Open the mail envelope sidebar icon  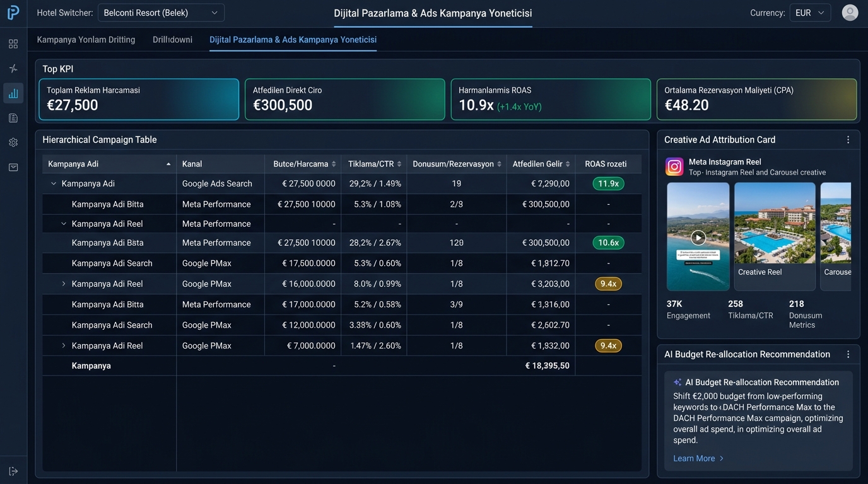(x=13, y=167)
